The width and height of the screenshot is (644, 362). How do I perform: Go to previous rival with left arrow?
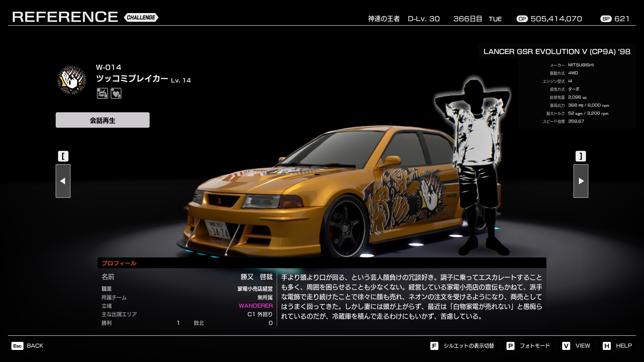pyautogui.click(x=63, y=181)
